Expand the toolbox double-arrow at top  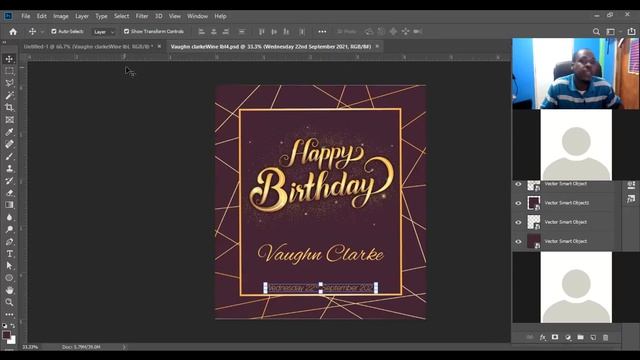tap(4, 42)
